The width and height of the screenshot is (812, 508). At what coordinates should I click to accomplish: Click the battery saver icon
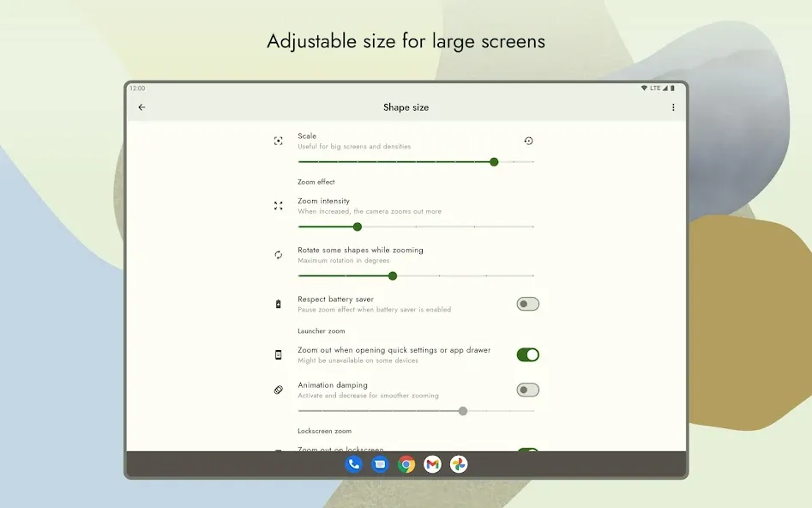[x=278, y=305]
